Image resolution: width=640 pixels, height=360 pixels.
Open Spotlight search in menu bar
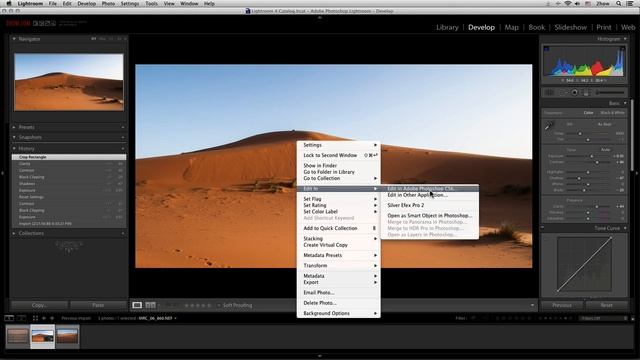tap(619, 4)
